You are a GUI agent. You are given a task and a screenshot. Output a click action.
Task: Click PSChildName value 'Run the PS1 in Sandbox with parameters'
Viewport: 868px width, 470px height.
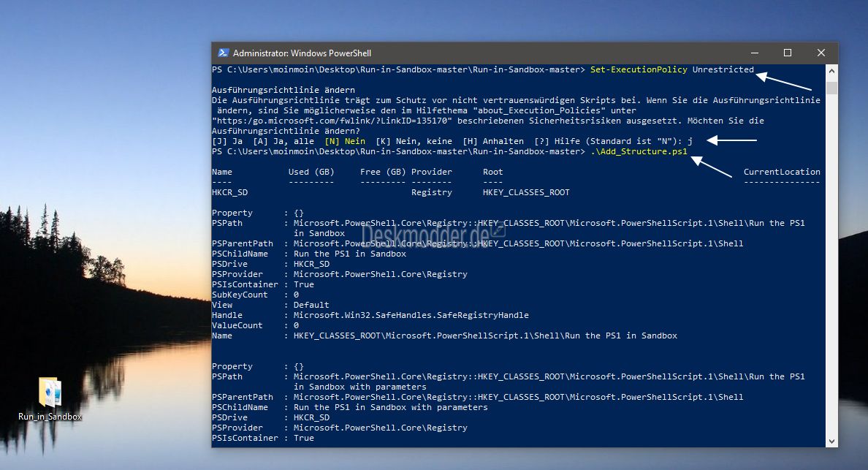point(391,407)
